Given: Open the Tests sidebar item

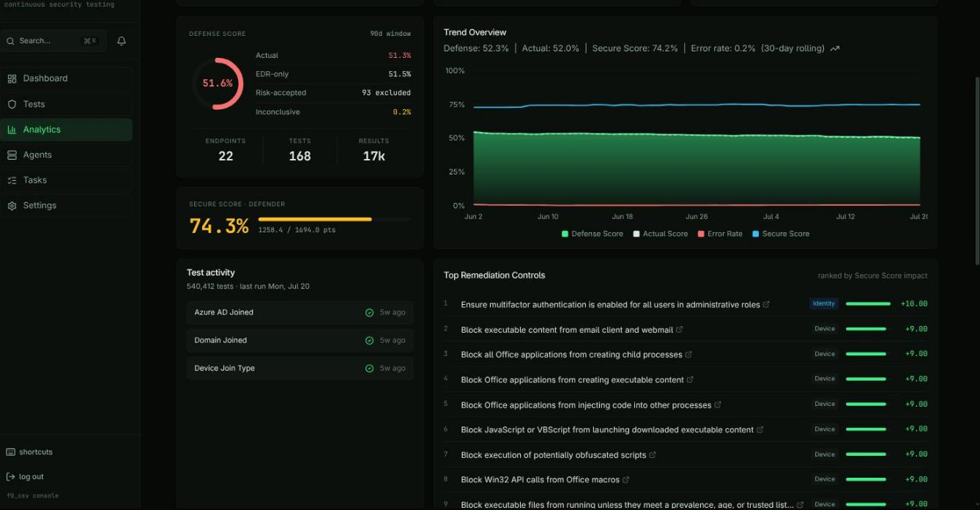Looking at the screenshot, I should point(66,104).
